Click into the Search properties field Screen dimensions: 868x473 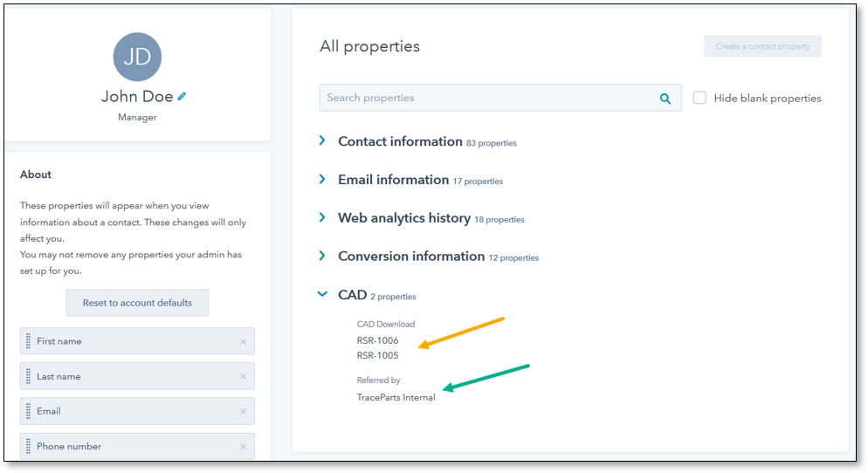click(489, 98)
